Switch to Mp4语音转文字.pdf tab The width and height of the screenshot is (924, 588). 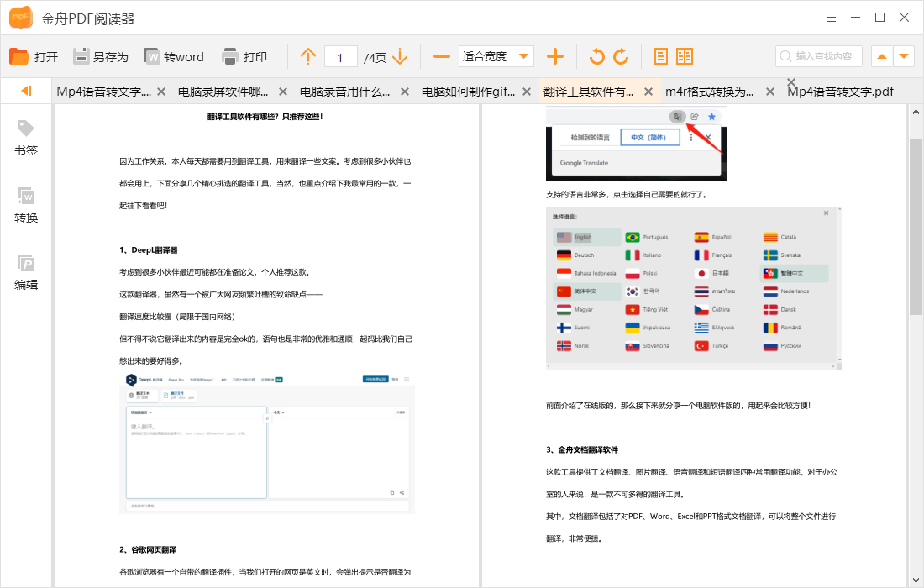coord(840,92)
